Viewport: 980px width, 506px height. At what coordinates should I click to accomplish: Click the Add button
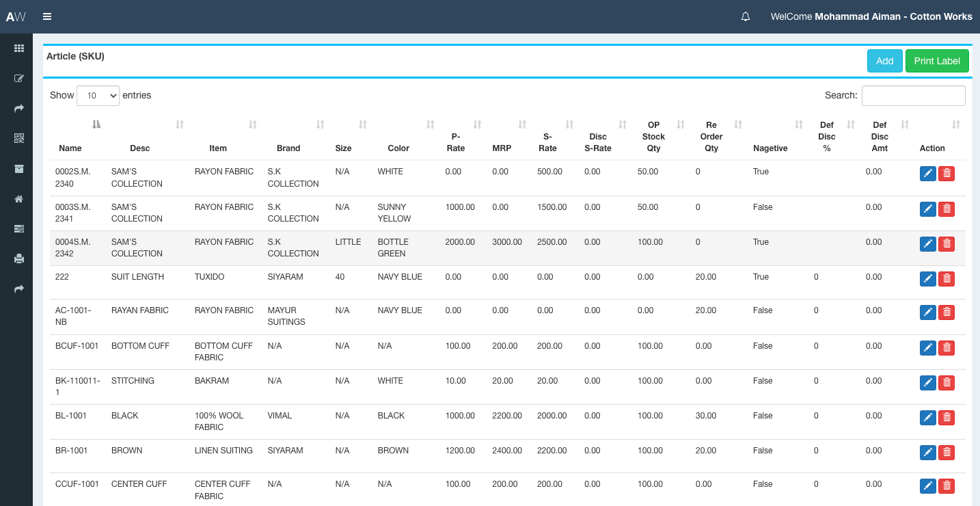point(885,61)
